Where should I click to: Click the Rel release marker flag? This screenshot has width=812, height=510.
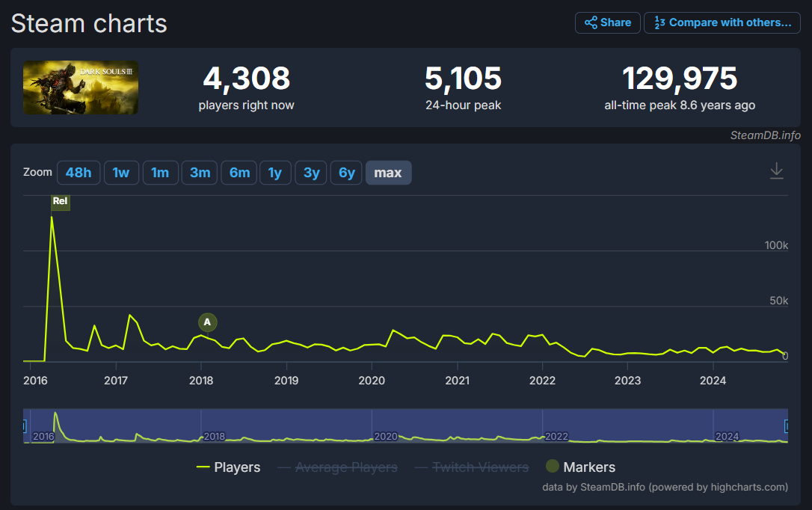click(x=60, y=201)
